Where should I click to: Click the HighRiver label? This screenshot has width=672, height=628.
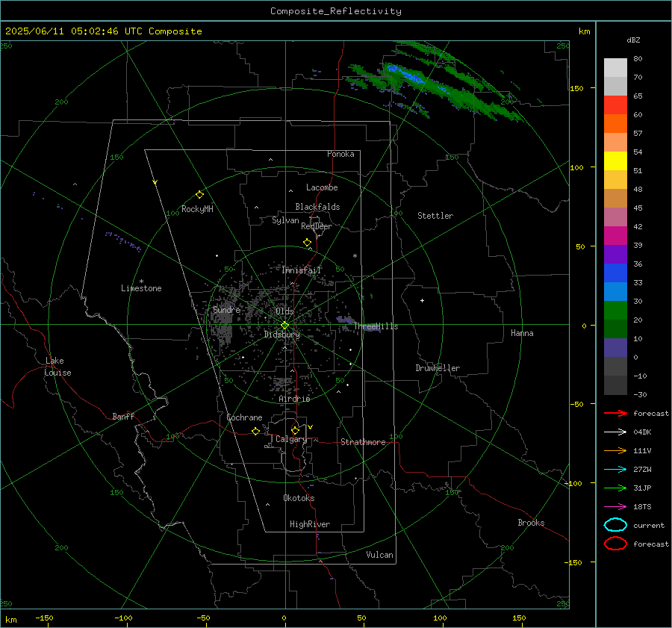(x=310, y=524)
